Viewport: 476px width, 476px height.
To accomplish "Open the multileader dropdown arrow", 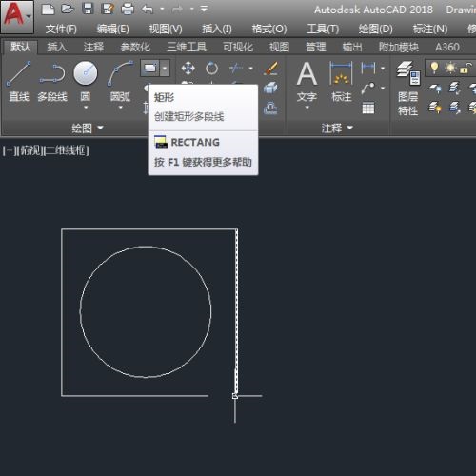I will 383,88.
